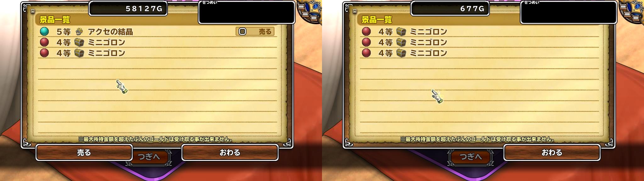644x181 pixels.
Task: Click the brown 売る button beside つぎへ
Action: (x=84, y=153)
